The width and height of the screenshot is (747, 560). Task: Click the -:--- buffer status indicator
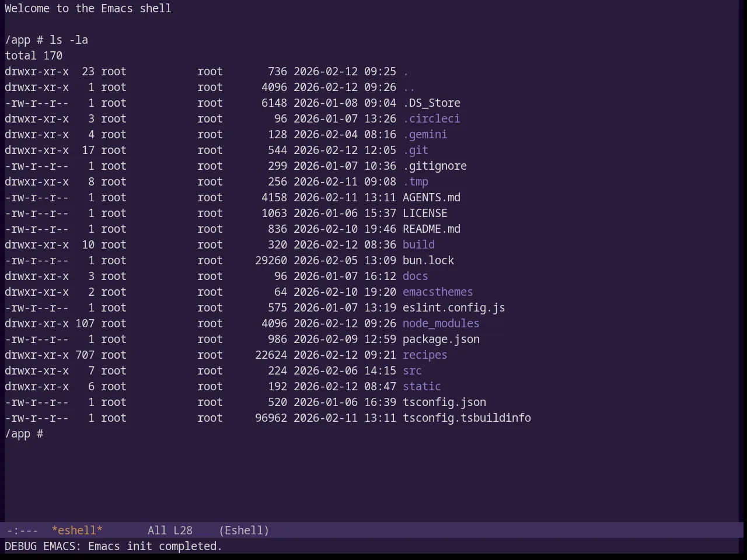click(x=22, y=530)
